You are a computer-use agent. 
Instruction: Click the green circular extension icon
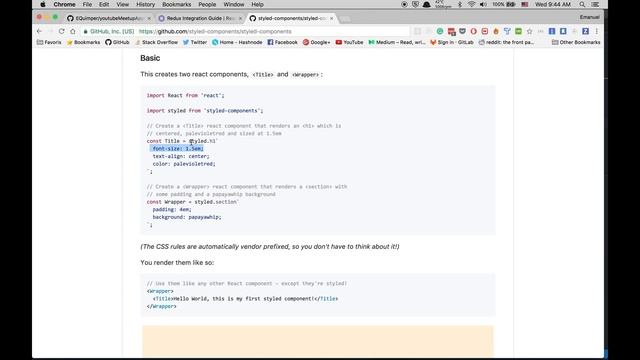click(440, 31)
